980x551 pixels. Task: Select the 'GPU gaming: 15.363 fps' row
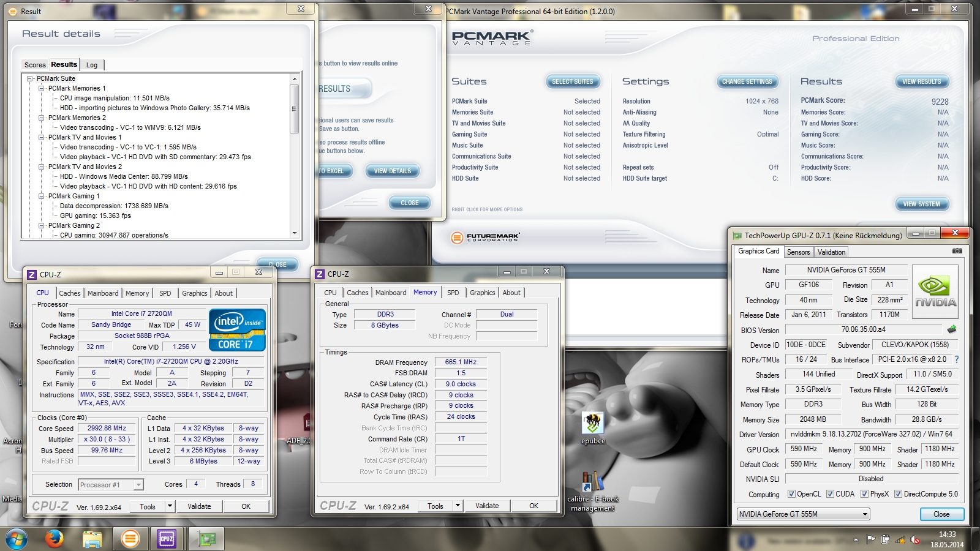click(x=96, y=216)
